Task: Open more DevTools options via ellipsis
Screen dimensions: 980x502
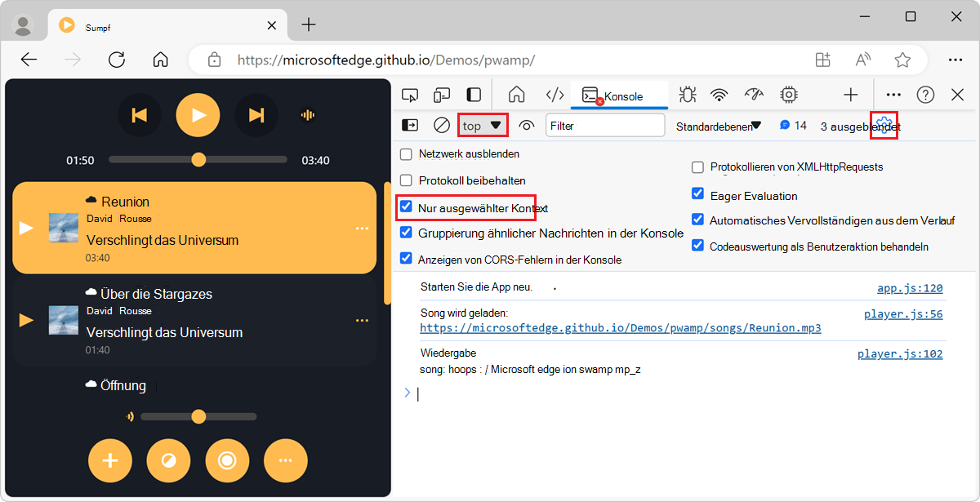Action: pos(893,95)
